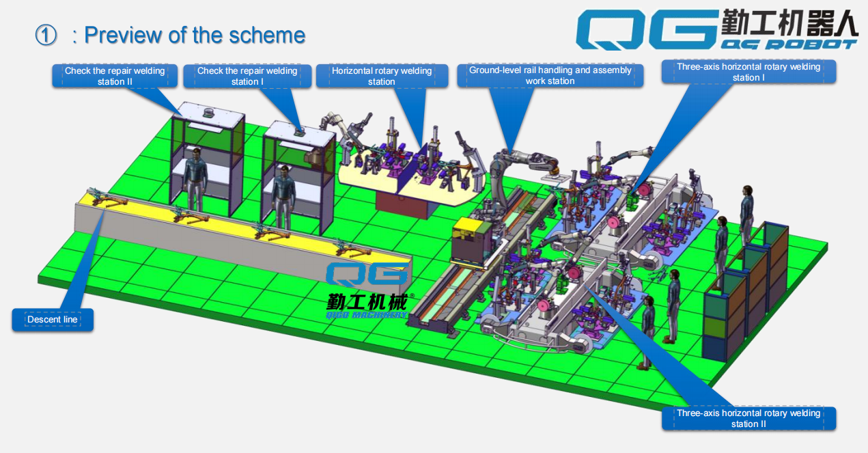Click the hood on top of repair station II
This screenshot has width=868, height=453.
(210, 115)
